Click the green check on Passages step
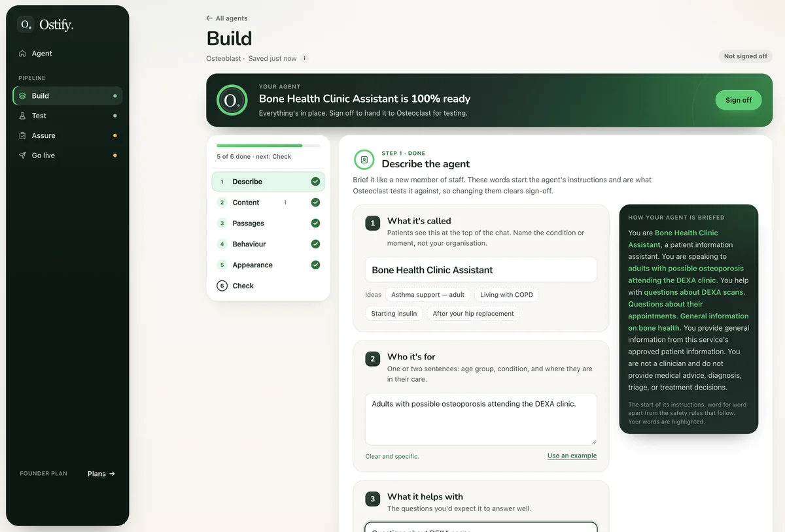 [x=315, y=224]
